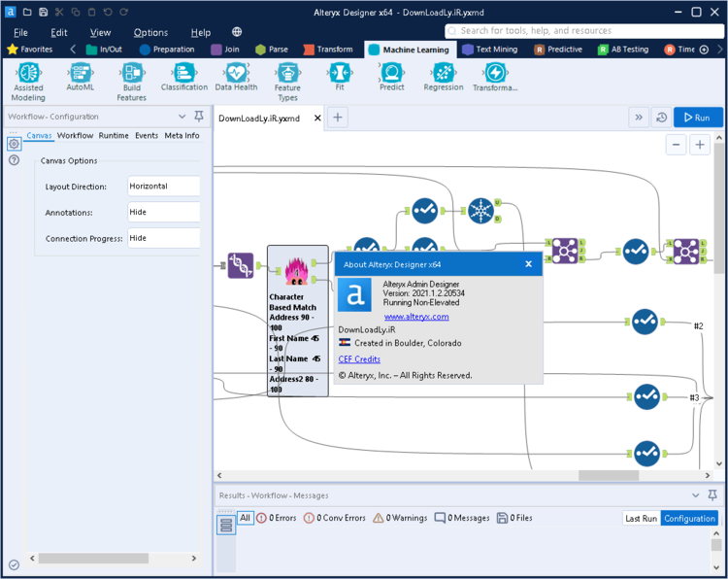
Task: Switch results to Configuration view
Action: tap(689, 518)
